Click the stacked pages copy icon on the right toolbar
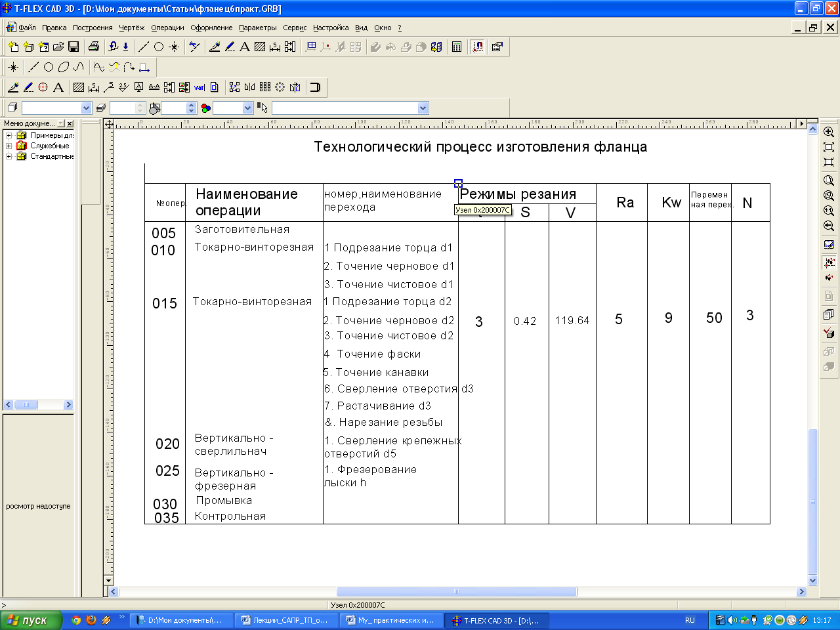This screenshot has width=840, height=630. coord(829,314)
